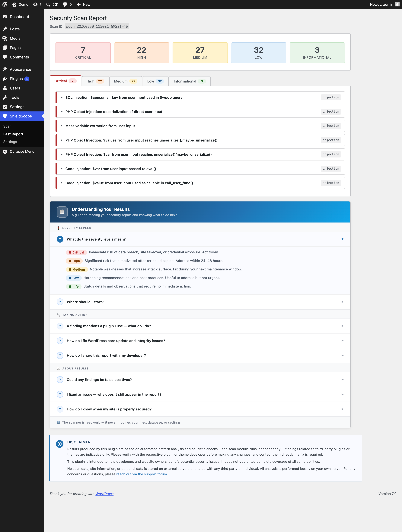
Task: Open the comments bubble in admin bar
Action: (x=65, y=4)
